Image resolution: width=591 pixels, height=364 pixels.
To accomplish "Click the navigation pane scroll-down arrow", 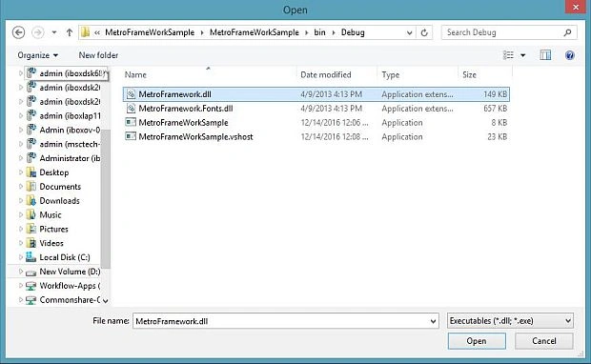I will [x=106, y=301].
